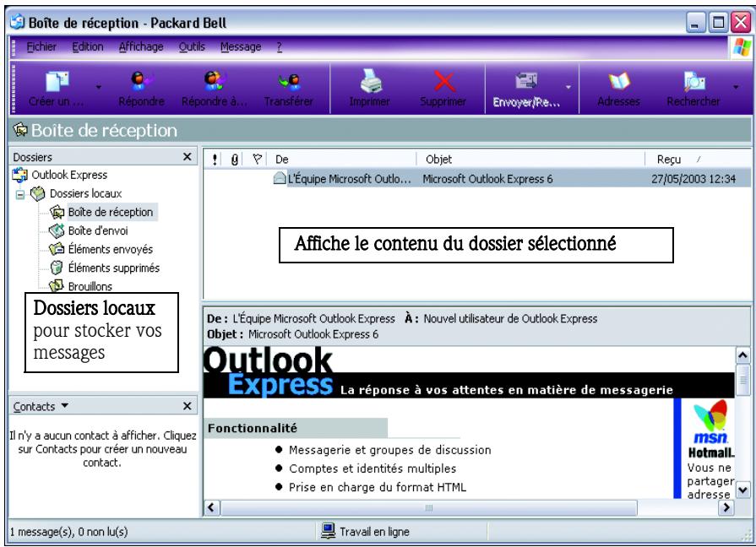Image resolution: width=756 pixels, height=547 pixels.
Task: Click the Transférer toolbar icon
Action: tap(289, 81)
